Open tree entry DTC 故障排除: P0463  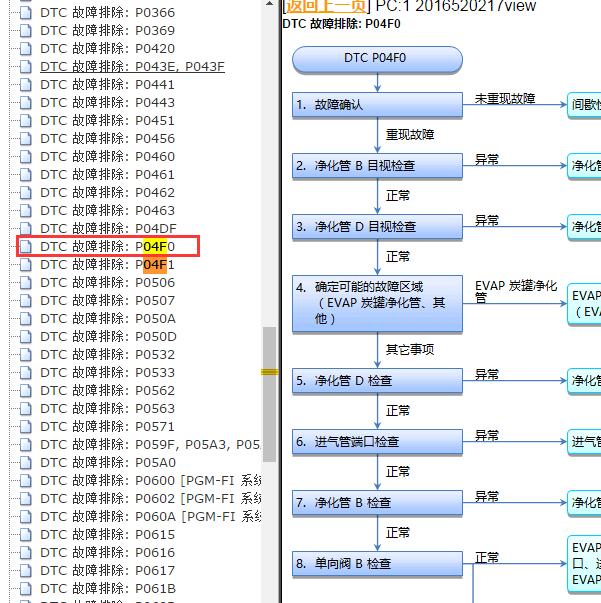click(x=107, y=211)
